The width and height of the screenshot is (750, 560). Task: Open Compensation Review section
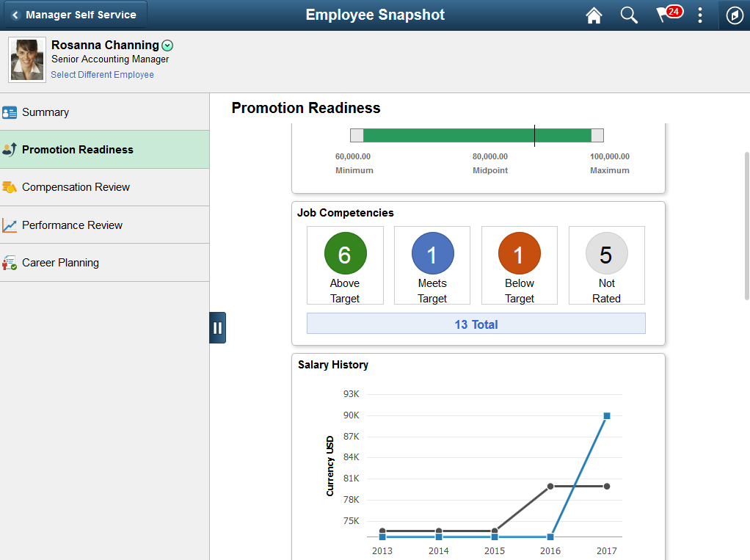pos(104,187)
